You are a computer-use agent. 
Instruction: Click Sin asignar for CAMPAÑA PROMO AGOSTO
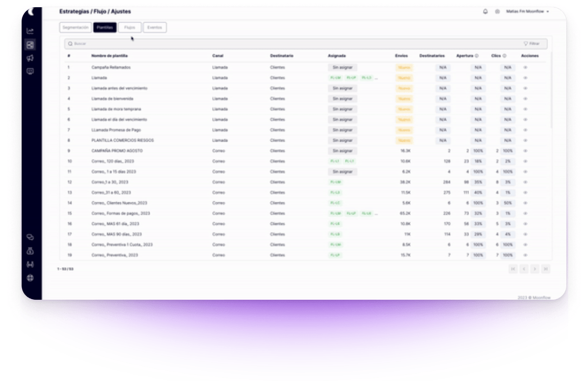point(343,151)
